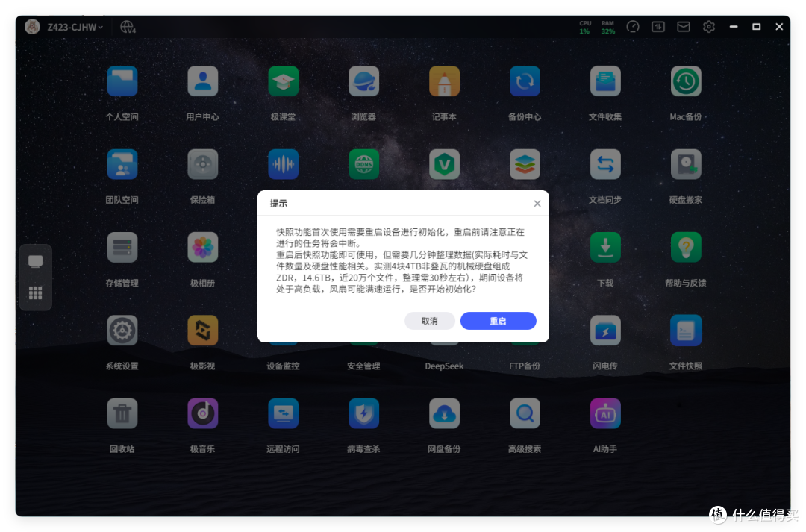806x532 pixels.
Task: Launch the Mac备份 app
Action: point(686,81)
